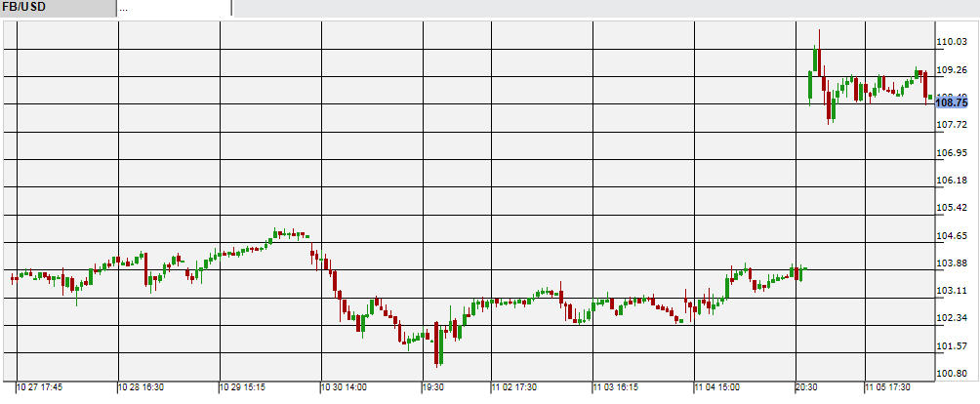Click the 11 03 16:15 time marker
The image size is (980, 404).
(x=616, y=387)
